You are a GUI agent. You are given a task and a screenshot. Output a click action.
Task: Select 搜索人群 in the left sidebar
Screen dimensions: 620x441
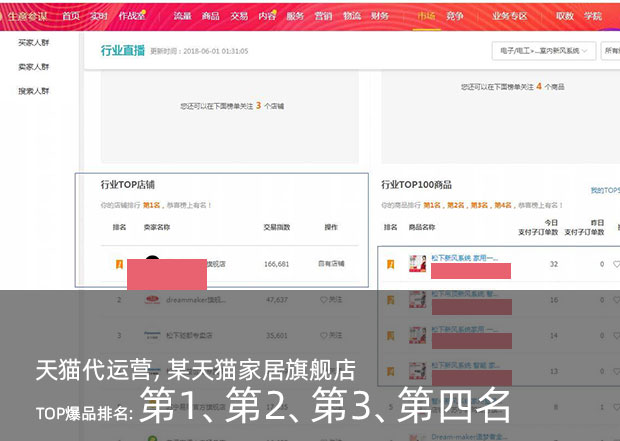pos(34,91)
